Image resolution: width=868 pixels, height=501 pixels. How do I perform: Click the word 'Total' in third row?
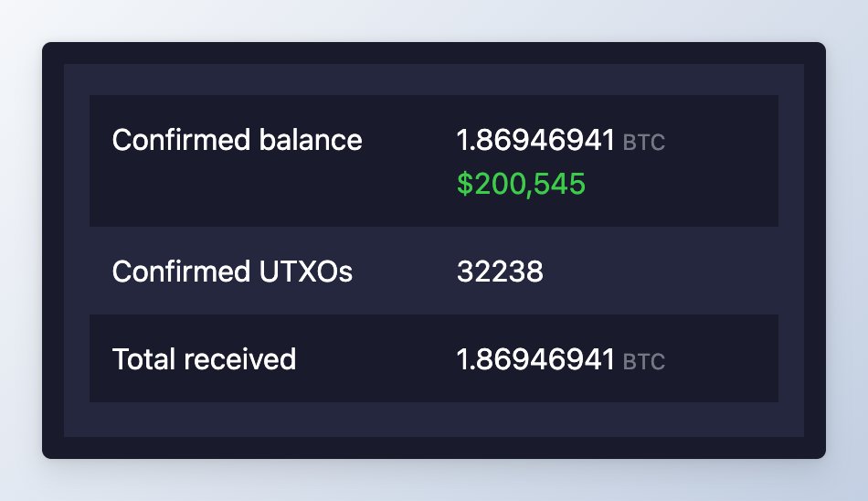click(144, 359)
